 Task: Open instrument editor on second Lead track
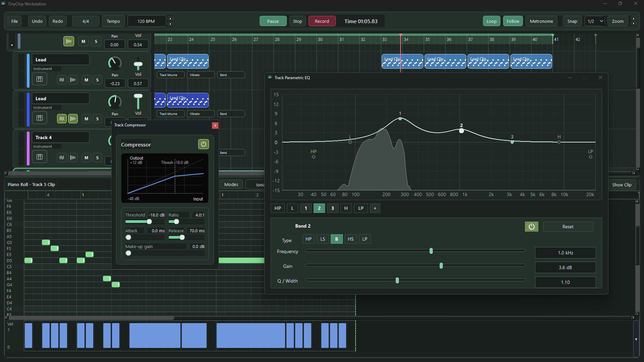[x=40, y=118]
